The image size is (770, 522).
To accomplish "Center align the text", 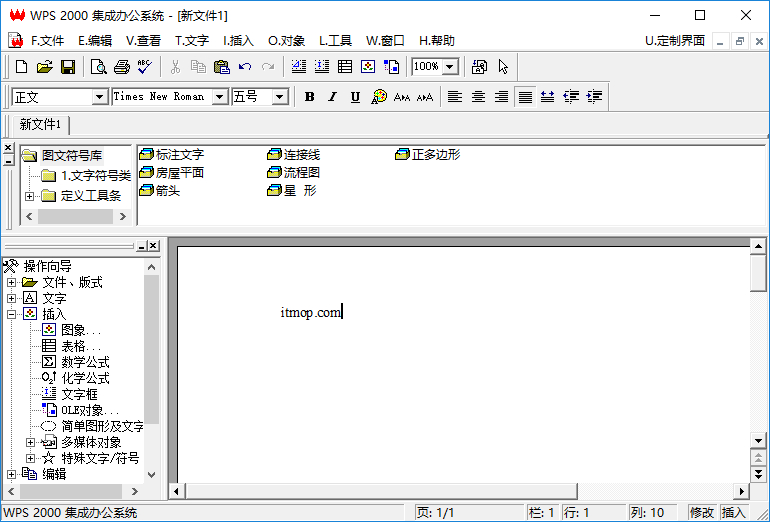I will tap(478, 97).
